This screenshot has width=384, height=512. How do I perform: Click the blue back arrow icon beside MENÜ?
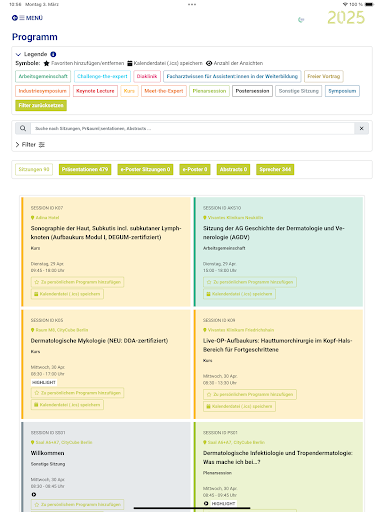pyautogui.click(x=15, y=18)
